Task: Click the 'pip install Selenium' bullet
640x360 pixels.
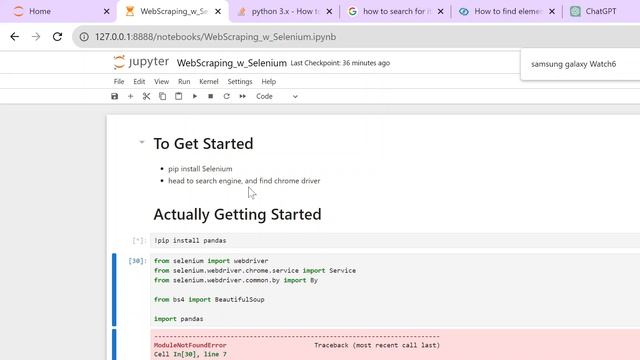Action: (x=200, y=169)
